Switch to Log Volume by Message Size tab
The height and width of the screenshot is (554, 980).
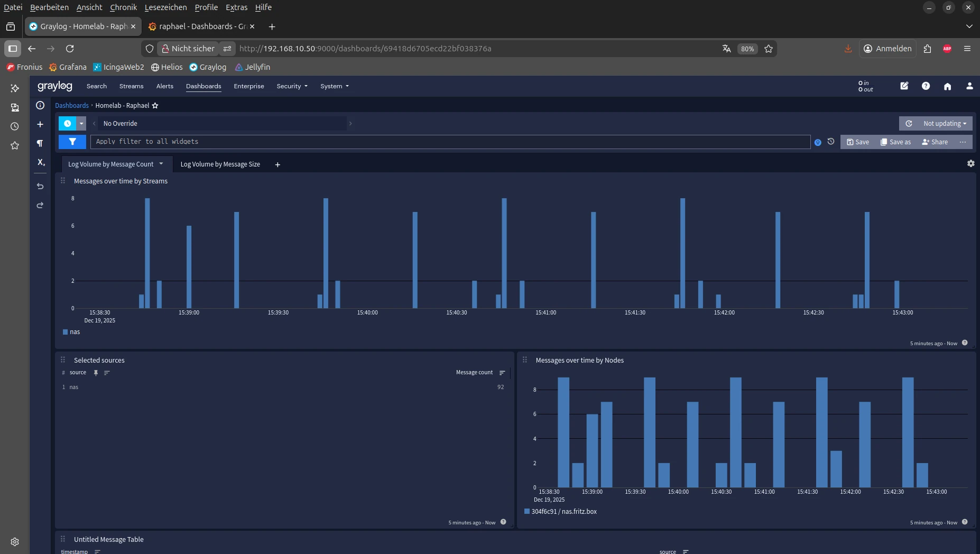point(220,164)
